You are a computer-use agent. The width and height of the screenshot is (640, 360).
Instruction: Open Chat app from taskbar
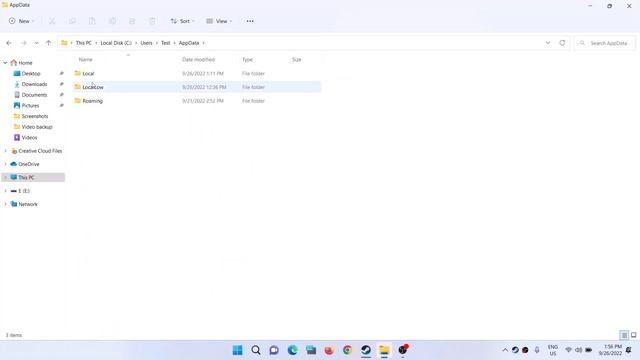[x=274, y=350]
